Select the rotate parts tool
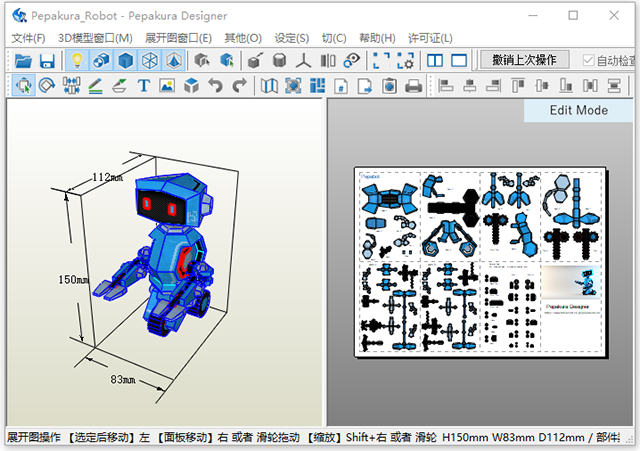640x451 pixels. click(46, 86)
